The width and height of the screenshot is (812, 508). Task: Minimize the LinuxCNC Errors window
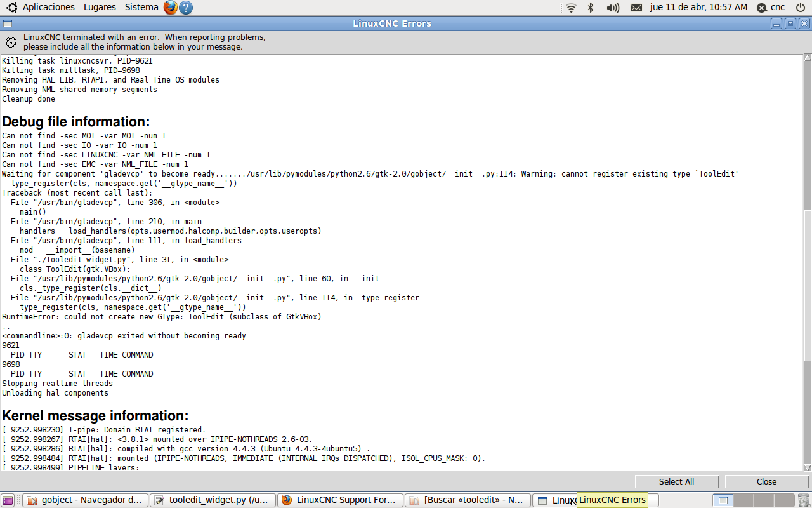tap(776, 23)
